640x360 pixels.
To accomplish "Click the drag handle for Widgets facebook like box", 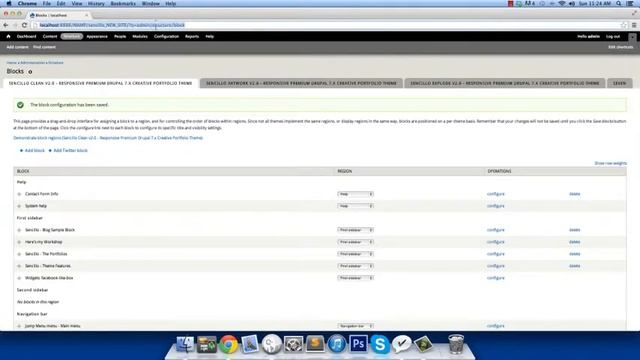I will 19,278.
